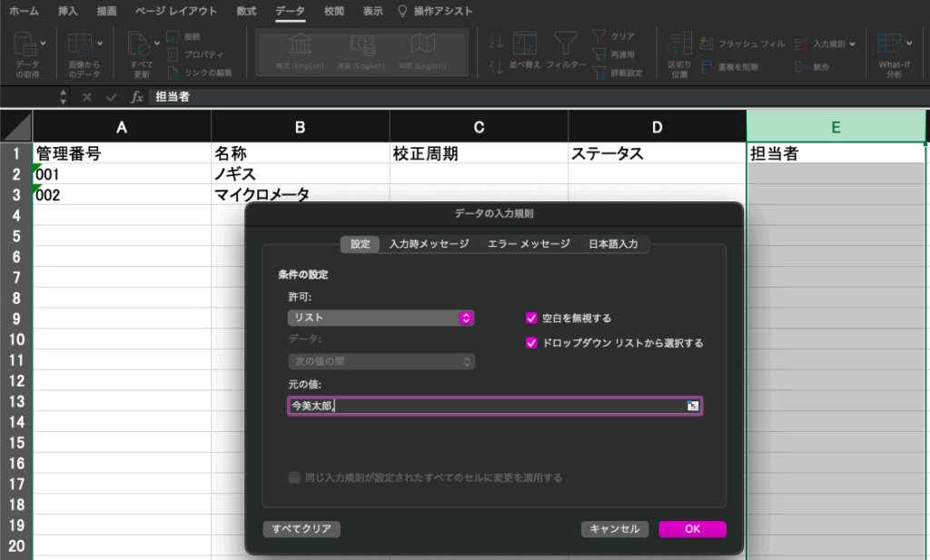Click the range selector icon in 元の値 field
Screen dimensions: 930x560
693,406
